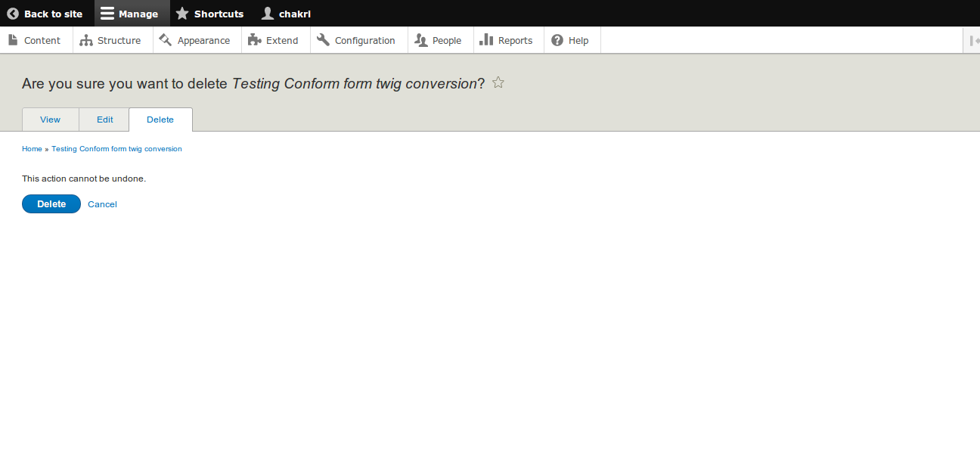Image resolution: width=980 pixels, height=469 pixels.
Task: Open the Content admin section
Action: click(x=34, y=40)
